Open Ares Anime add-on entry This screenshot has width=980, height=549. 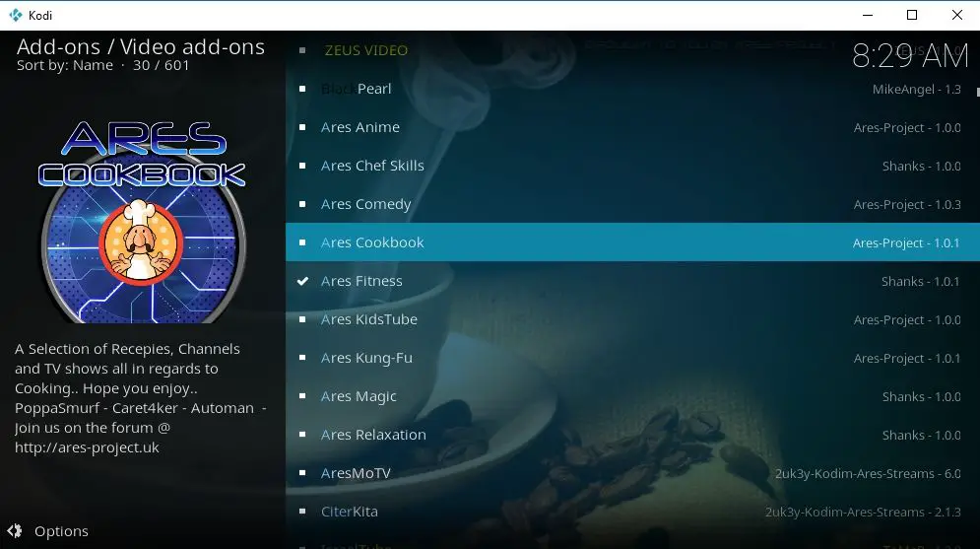[632, 127]
